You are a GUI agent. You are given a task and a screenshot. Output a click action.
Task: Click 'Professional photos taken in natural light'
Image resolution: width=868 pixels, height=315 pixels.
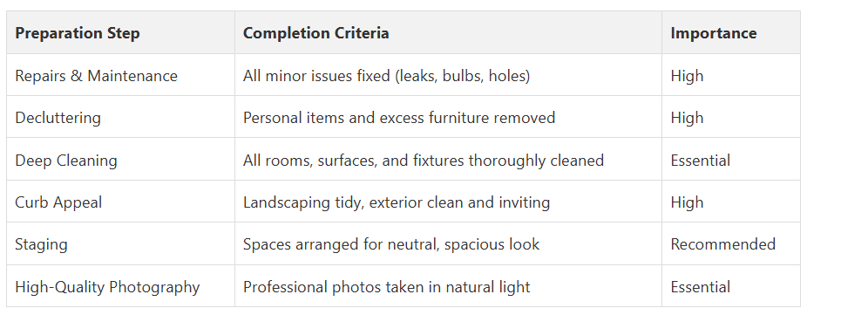pyautogui.click(x=386, y=287)
